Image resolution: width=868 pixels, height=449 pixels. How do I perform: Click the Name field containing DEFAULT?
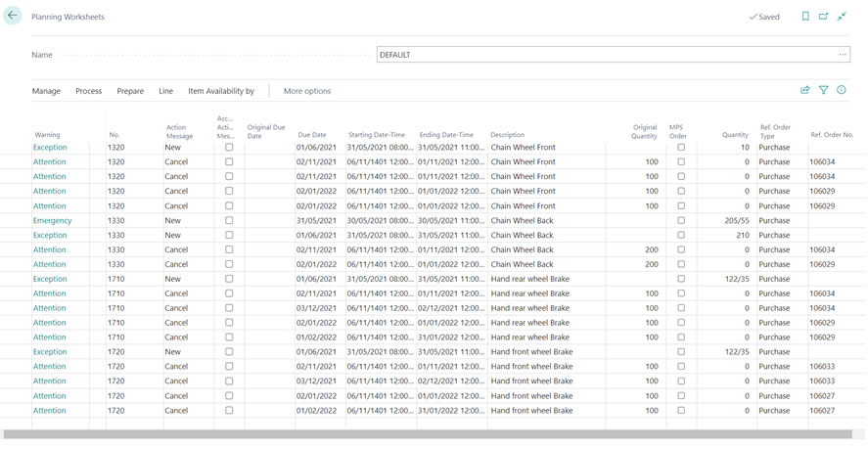pos(607,55)
